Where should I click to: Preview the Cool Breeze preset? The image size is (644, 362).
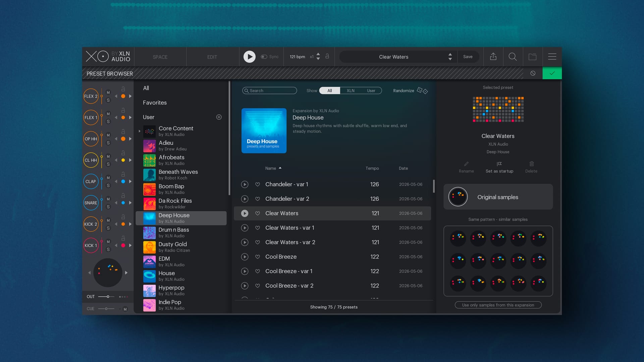point(245,257)
